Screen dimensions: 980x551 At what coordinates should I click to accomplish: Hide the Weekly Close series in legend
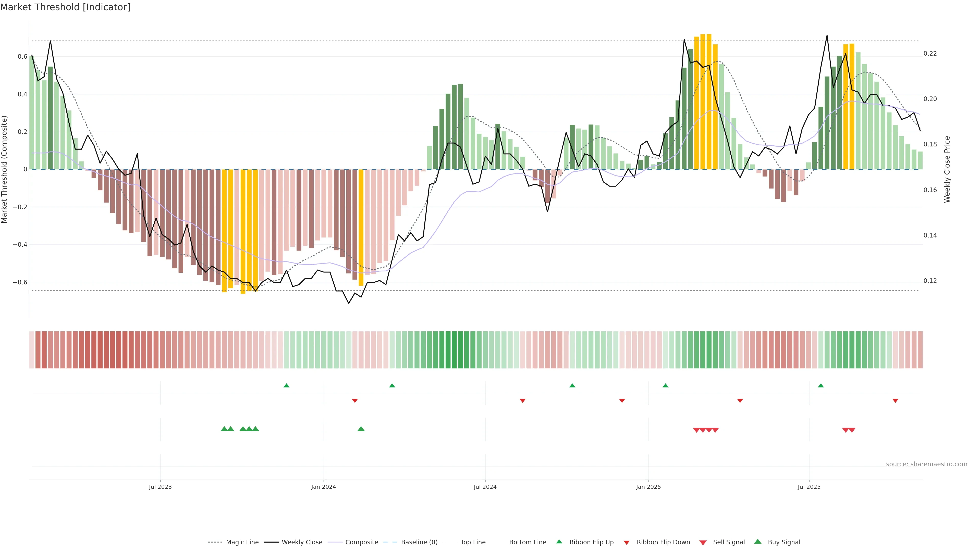point(302,542)
